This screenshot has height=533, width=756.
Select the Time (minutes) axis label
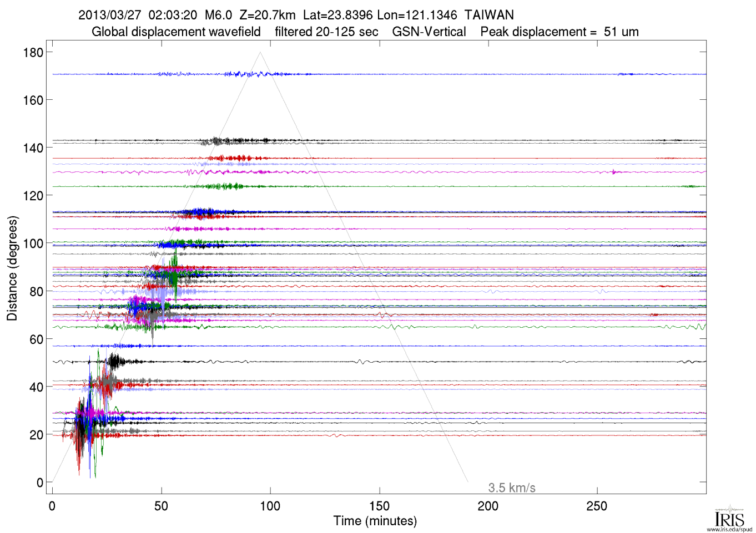click(375, 521)
